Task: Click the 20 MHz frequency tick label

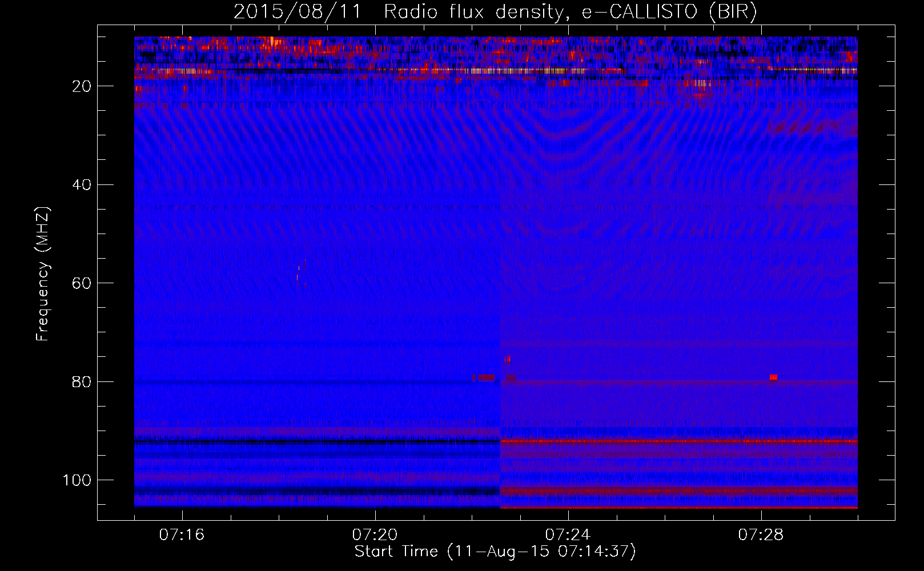Action: pyautogui.click(x=82, y=86)
